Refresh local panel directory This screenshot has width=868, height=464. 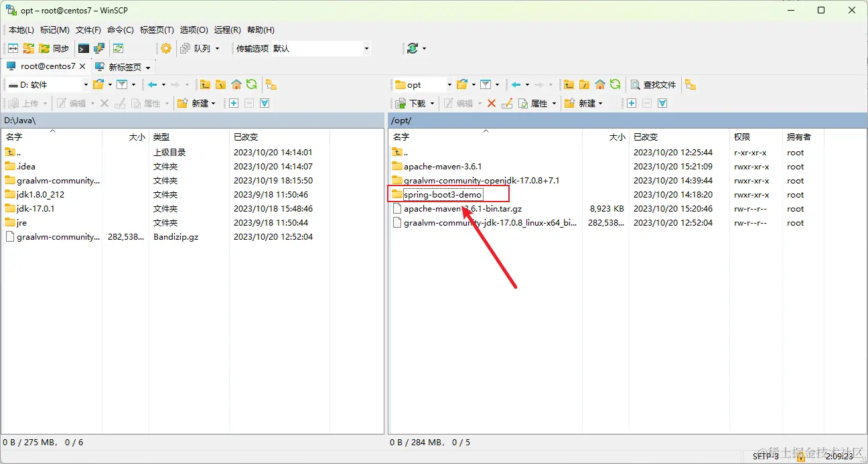pyautogui.click(x=251, y=84)
